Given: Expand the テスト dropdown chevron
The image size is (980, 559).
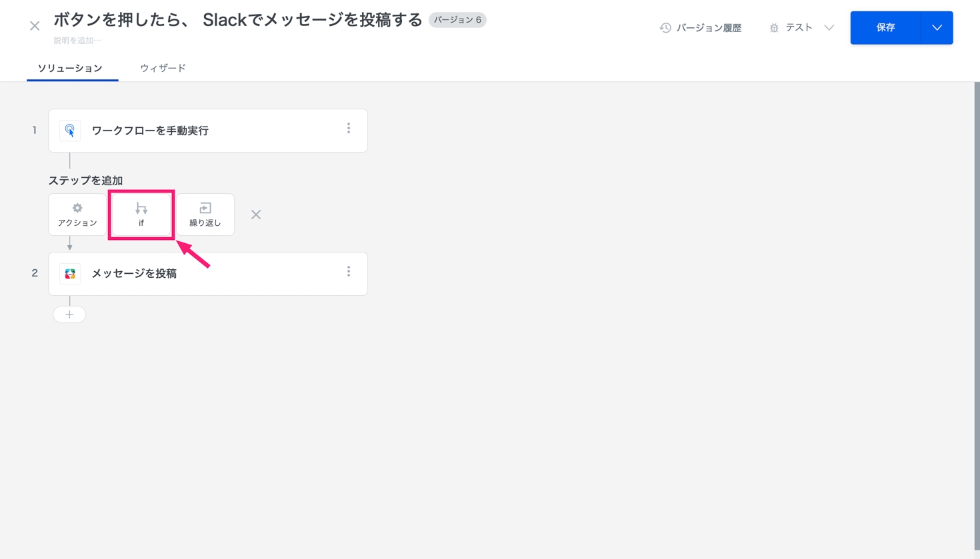Looking at the screenshot, I should click(829, 28).
